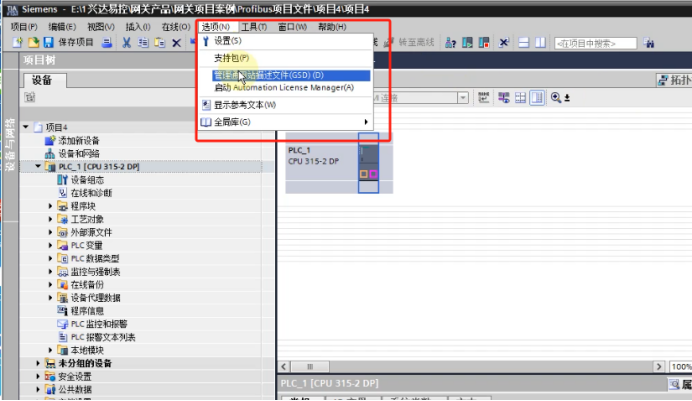Expand the PLC 数据类型 folder
Viewport: 692px width, 401px height.
point(50,259)
